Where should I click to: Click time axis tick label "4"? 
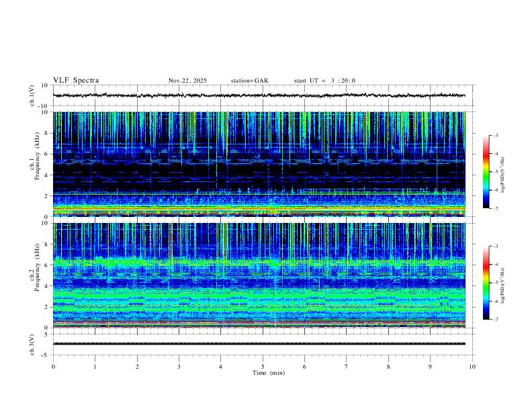[221, 367]
